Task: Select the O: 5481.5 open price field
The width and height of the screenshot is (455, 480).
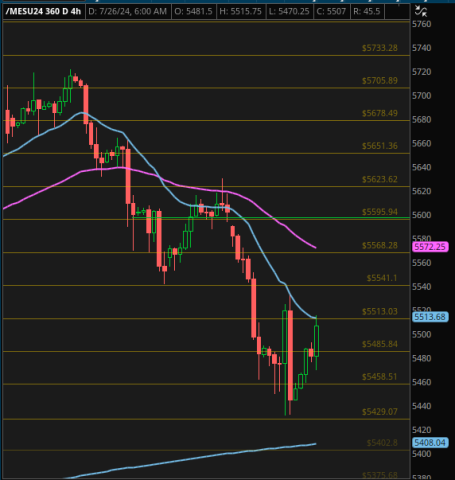Action: pyautogui.click(x=193, y=11)
